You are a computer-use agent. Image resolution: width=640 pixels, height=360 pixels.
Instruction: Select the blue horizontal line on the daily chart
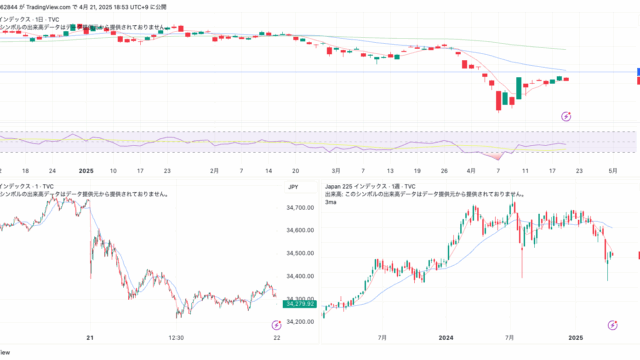tap(318, 72)
